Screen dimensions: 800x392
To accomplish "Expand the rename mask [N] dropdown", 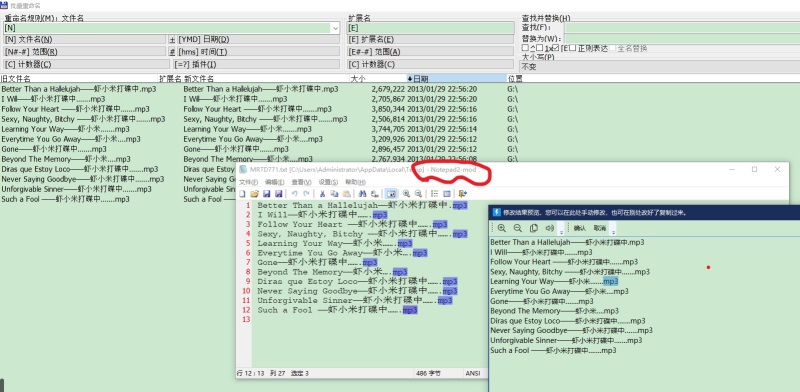I will pos(335,28).
